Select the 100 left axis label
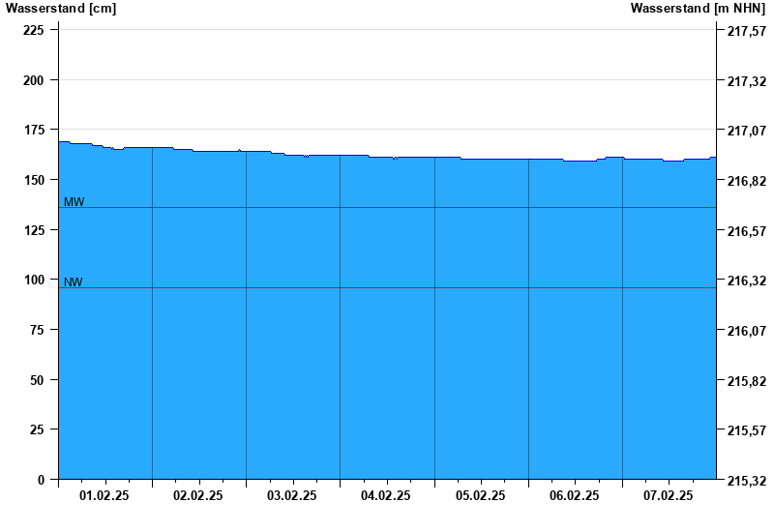774x532 pixels. [x=34, y=280]
